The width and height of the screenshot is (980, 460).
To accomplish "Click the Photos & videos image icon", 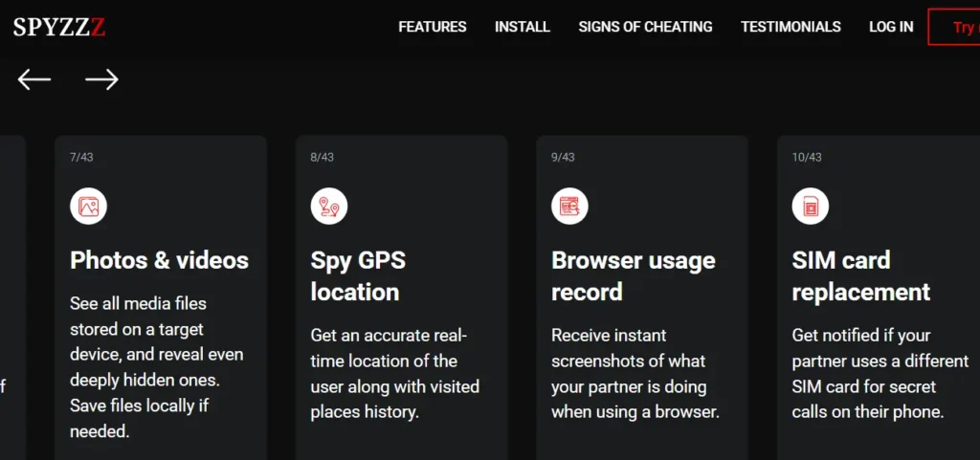I will [88, 206].
